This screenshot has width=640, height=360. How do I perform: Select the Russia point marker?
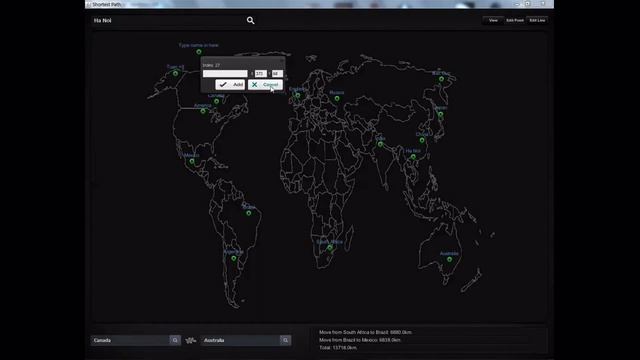(x=337, y=98)
